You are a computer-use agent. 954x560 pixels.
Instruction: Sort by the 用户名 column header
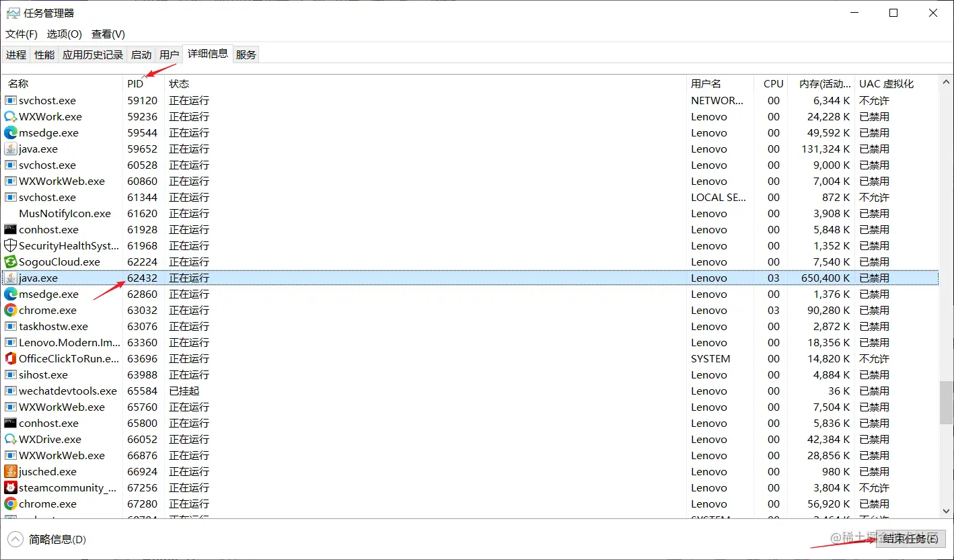click(x=720, y=83)
